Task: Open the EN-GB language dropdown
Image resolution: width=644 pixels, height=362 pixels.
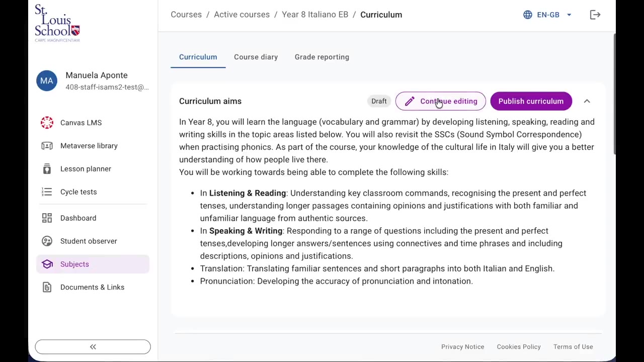Action: tap(547, 15)
